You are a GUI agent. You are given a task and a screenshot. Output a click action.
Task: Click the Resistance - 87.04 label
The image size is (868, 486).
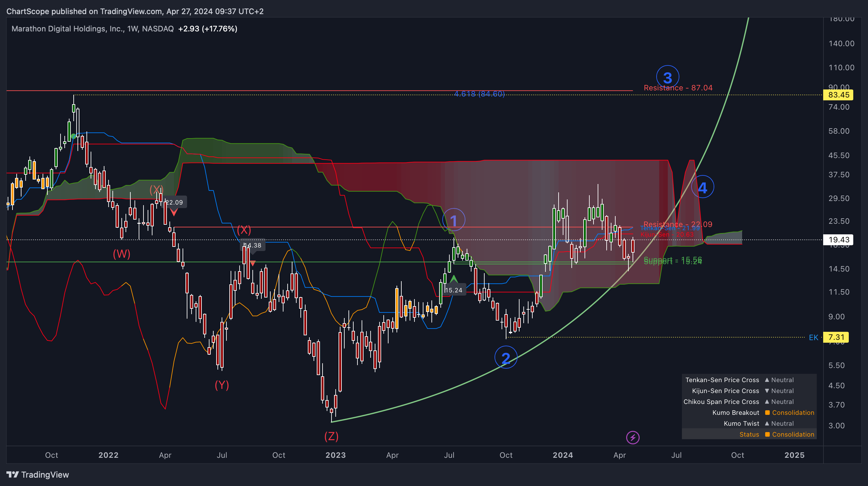point(678,88)
